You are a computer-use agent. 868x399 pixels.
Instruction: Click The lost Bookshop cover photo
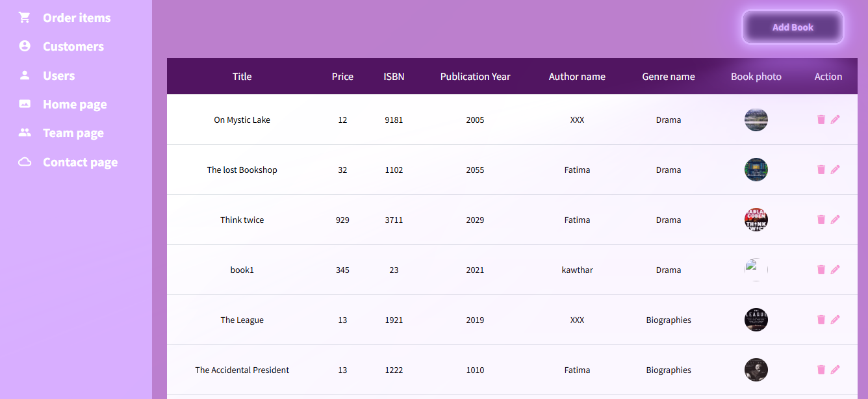(x=756, y=170)
